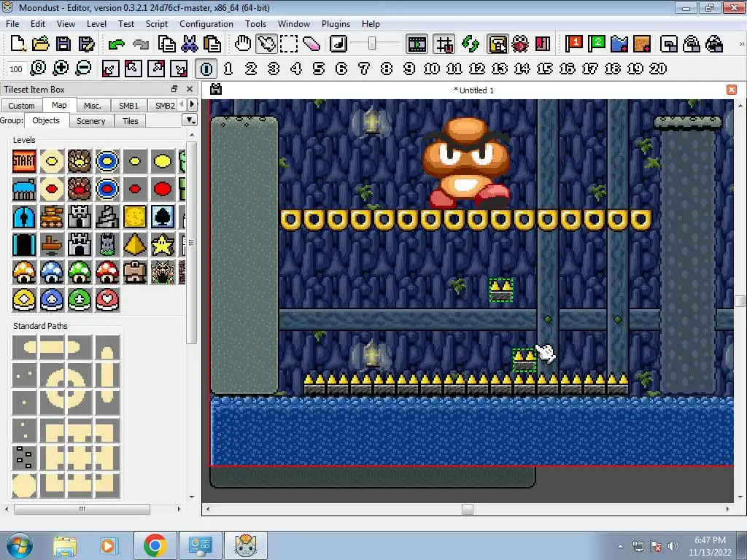Image resolution: width=747 pixels, height=560 pixels.
Task: Open a file with the folder icon
Action: 41,44
